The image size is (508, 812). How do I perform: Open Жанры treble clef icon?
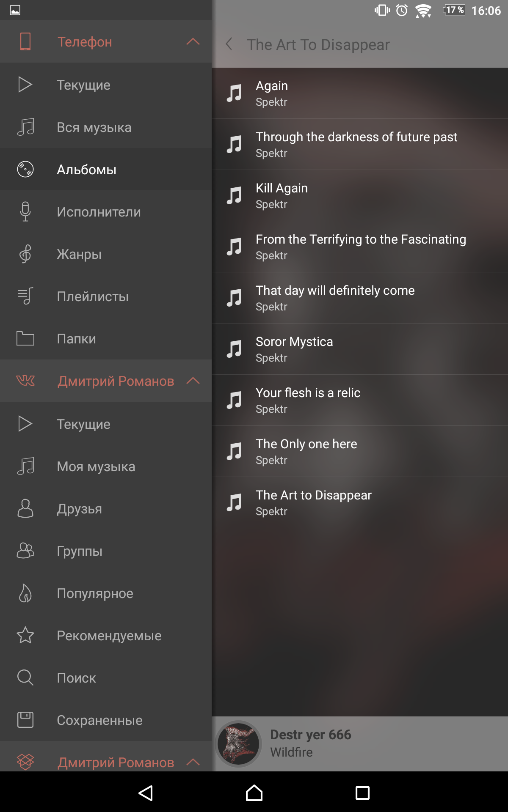coord(25,254)
